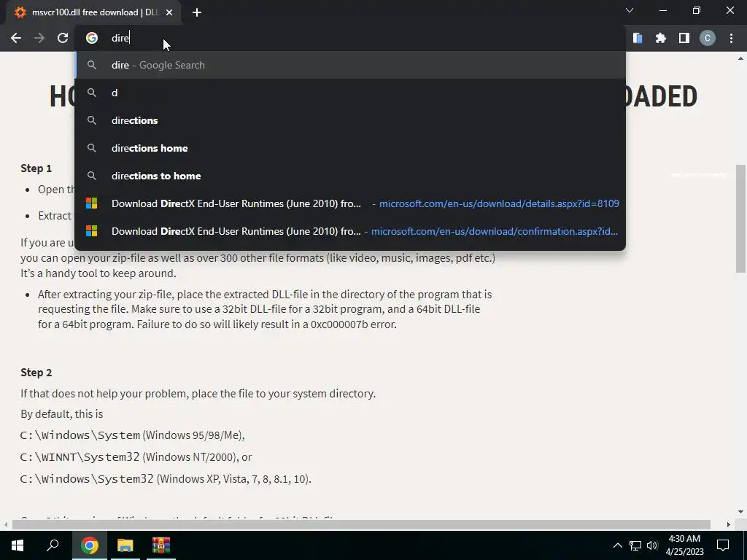
Task: Click the Chrome icon on the taskbar
Action: (x=89, y=545)
